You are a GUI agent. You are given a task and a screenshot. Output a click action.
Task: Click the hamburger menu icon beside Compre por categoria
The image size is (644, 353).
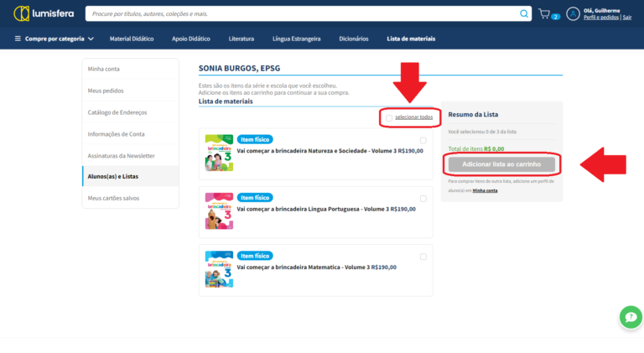point(18,39)
